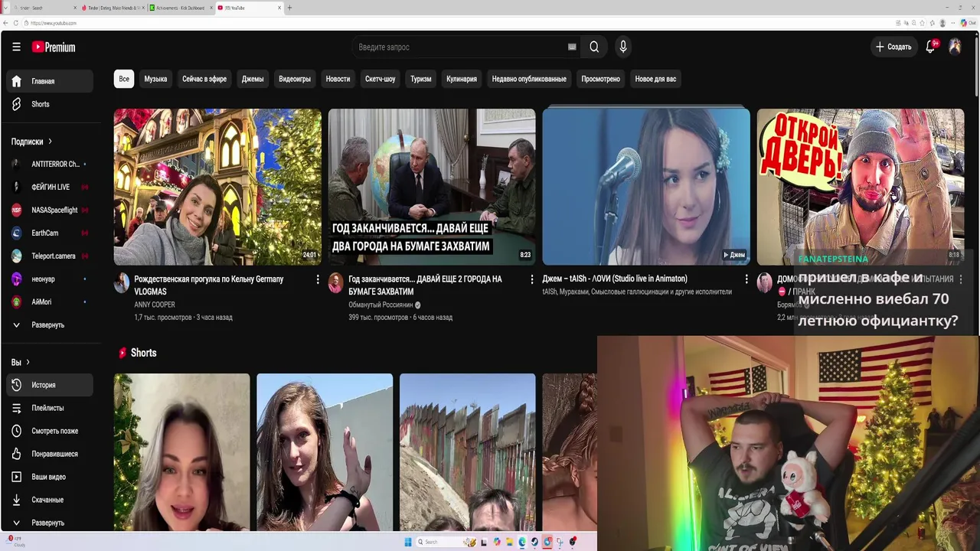Click the search magnifier button
This screenshot has height=551, width=980.
point(594,47)
